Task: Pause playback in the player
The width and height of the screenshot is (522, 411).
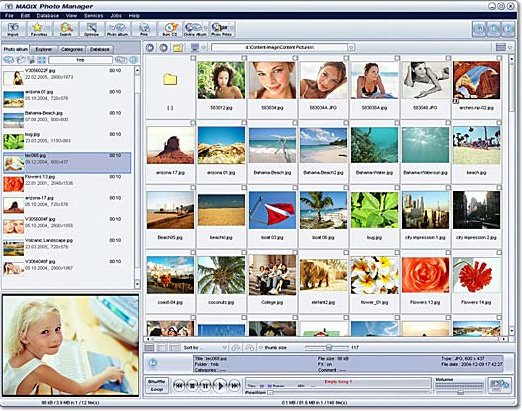Action: pyautogui.click(x=205, y=386)
